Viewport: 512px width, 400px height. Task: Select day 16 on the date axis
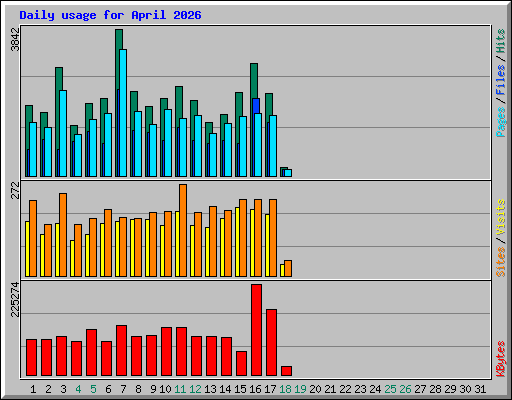255,389
